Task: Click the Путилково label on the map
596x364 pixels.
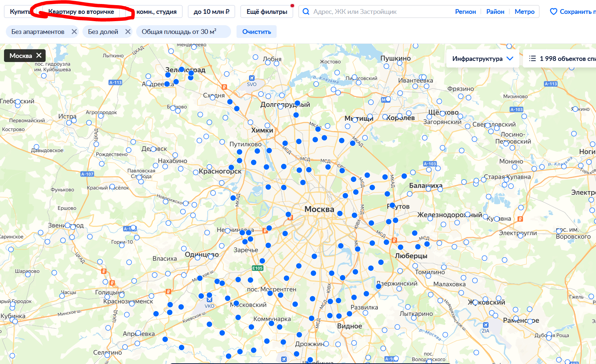Action: pyautogui.click(x=245, y=144)
